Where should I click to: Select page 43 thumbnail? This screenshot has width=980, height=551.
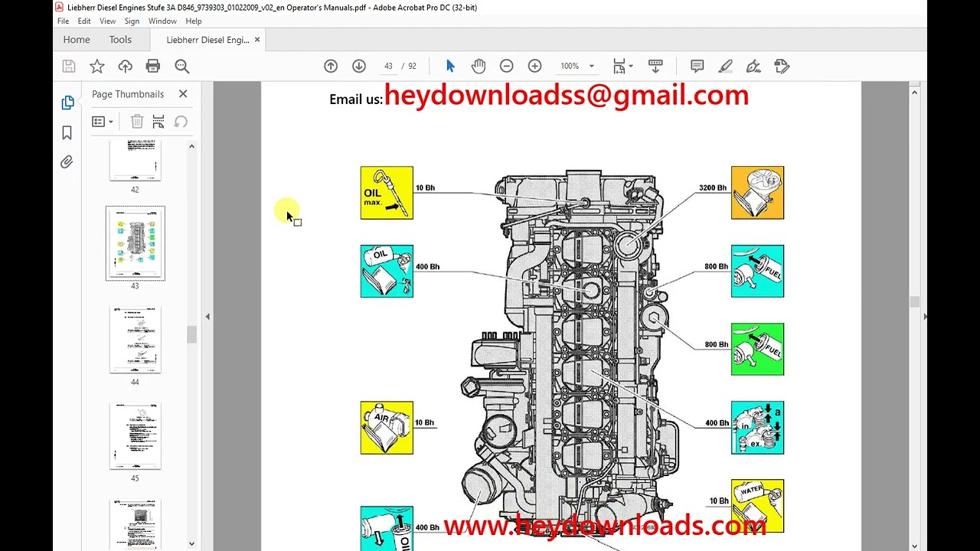135,243
